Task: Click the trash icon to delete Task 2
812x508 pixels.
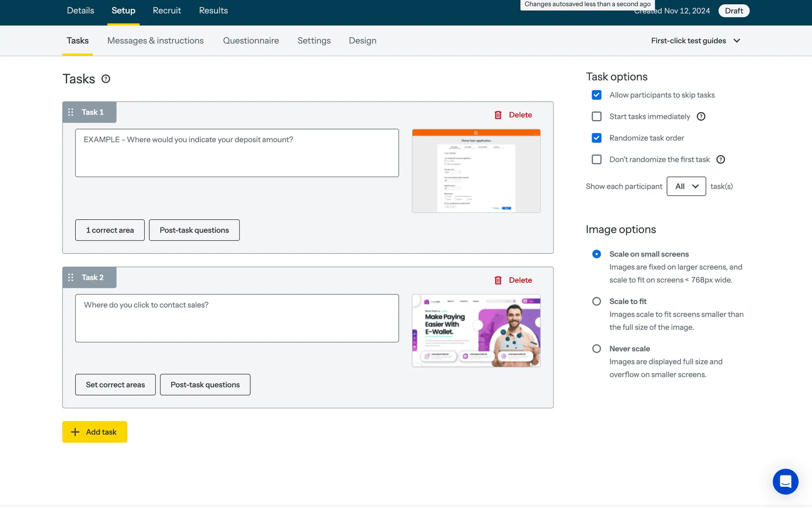Action: [x=498, y=280]
